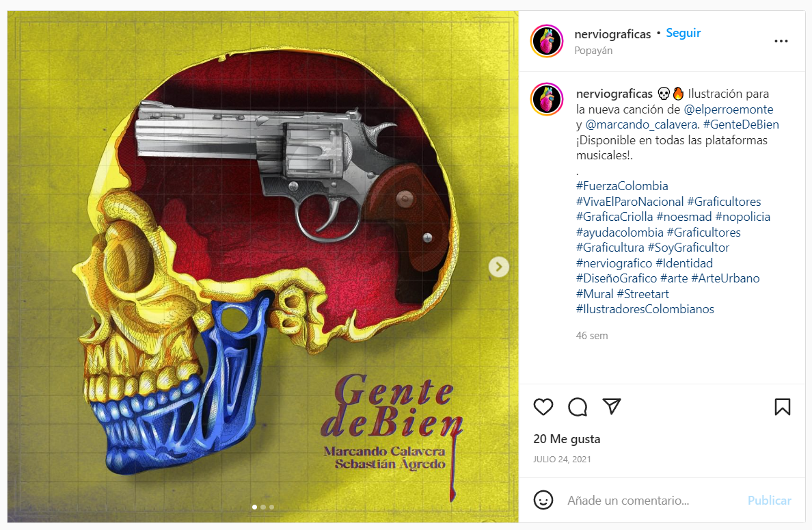This screenshot has width=812, height=530.
Task: Advance to next carousel image arrow
Action: tap(499, 267)
